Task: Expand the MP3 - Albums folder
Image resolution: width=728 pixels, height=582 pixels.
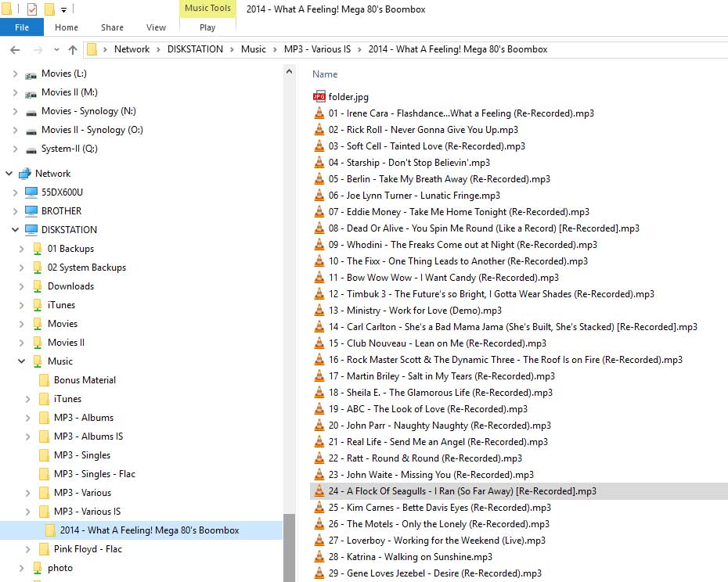Action: 28,418
